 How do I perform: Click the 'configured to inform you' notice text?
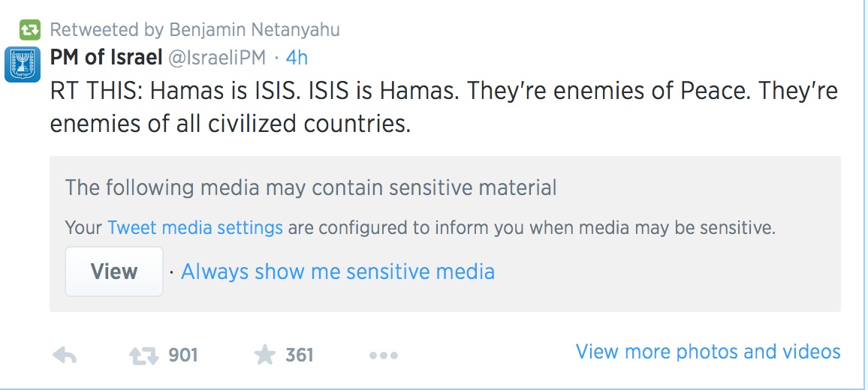532,227
